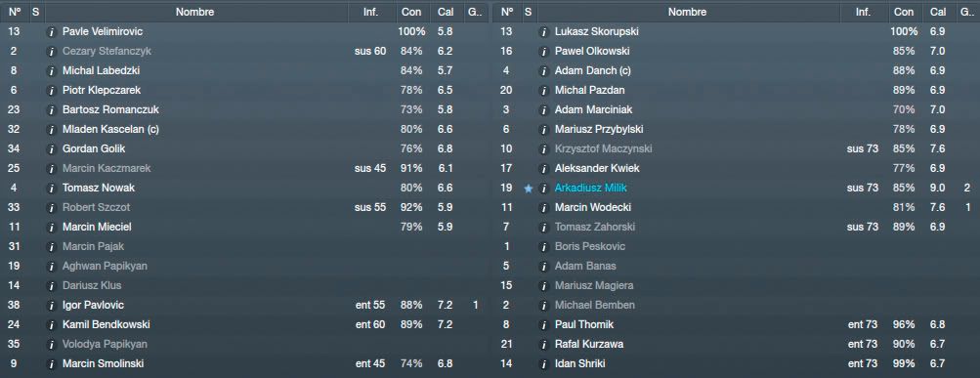Screen dimensions: 980x378
Task: Sort left table by Con column header
Action: coord(411,12)
